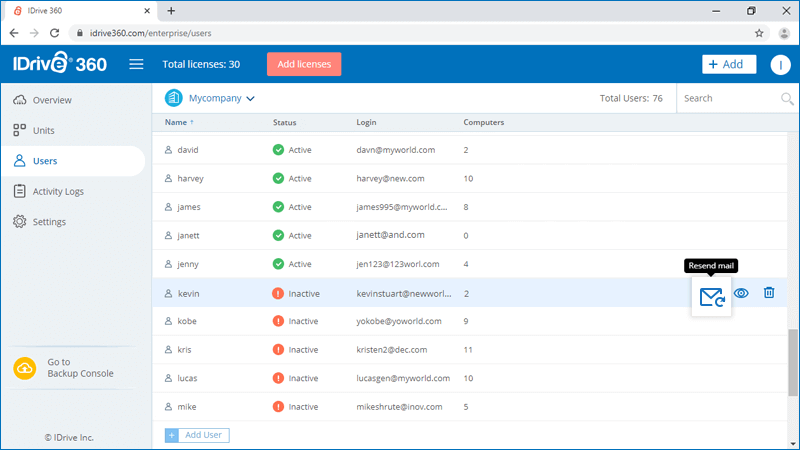Select the email janett@and.com
This screenshot has height=450, width=800.
pyautogui.click(x=390, y=235)
